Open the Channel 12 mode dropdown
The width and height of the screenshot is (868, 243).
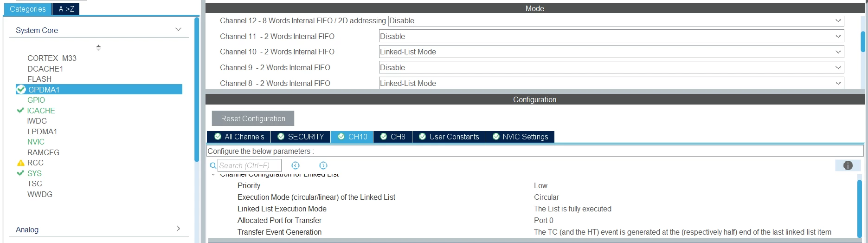616,20
